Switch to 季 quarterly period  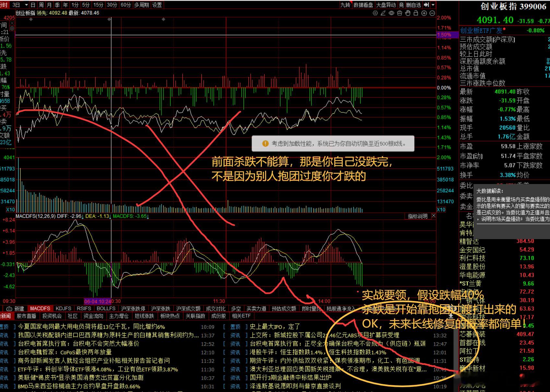coord(57,5)
